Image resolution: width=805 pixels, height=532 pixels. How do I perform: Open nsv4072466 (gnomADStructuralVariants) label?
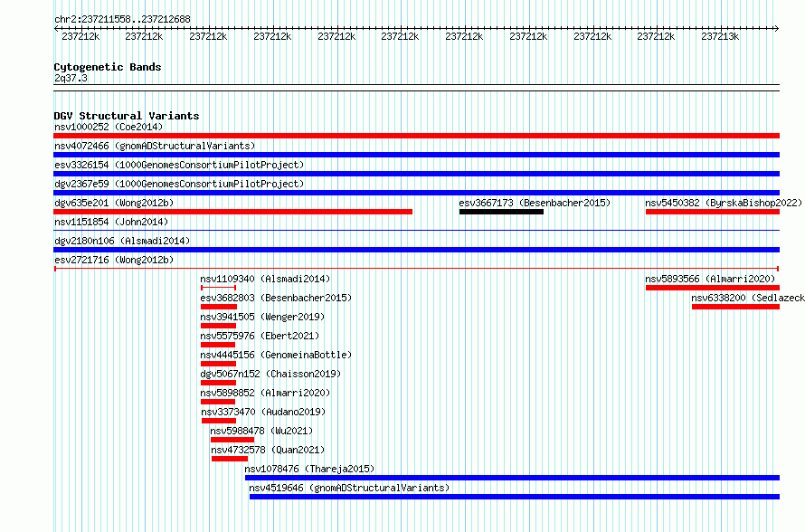155,146
